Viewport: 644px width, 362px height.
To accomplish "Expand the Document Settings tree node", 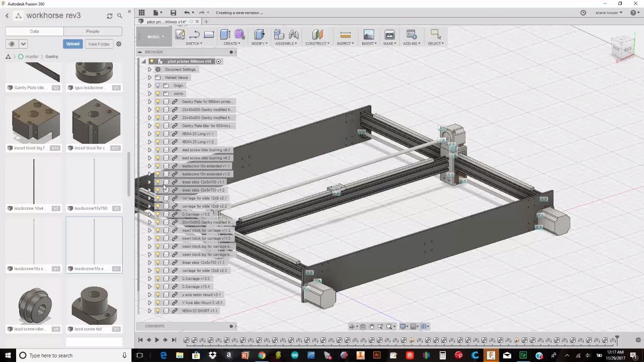I will click(149, 69).
